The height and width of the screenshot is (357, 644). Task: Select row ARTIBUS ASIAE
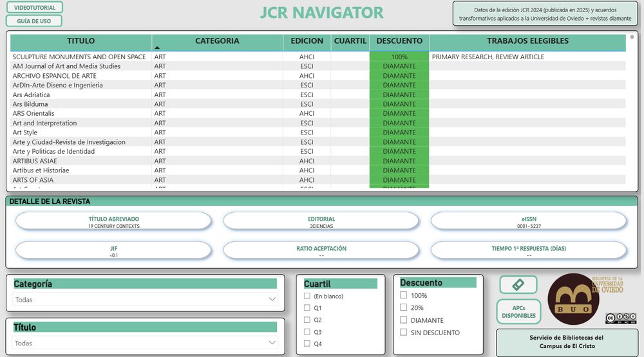pos(318,161)
